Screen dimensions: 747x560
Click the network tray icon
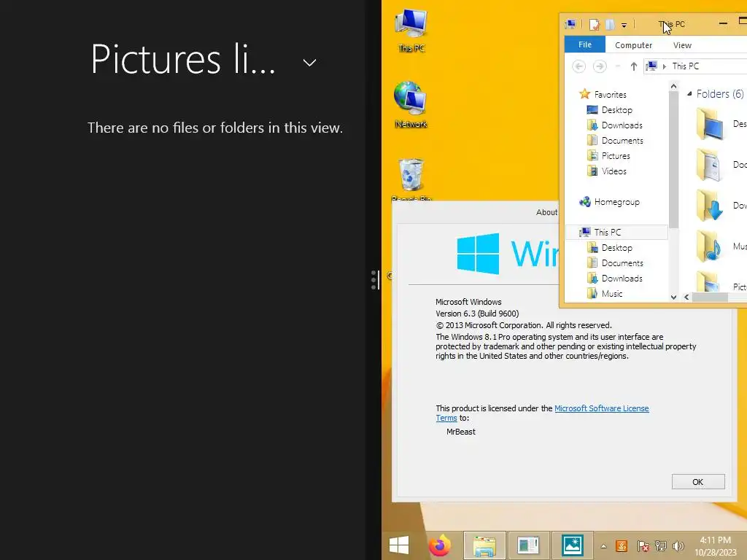(x=661, y=545)
